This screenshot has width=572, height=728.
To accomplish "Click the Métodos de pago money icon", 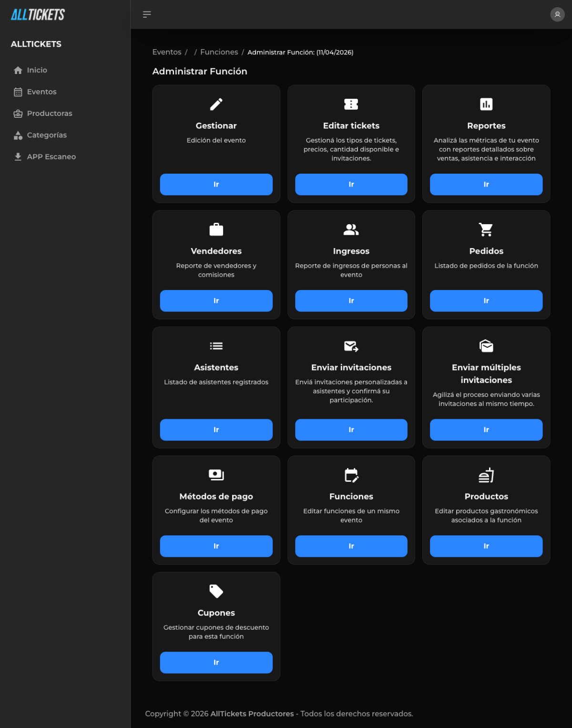I will tap(216, 475).
